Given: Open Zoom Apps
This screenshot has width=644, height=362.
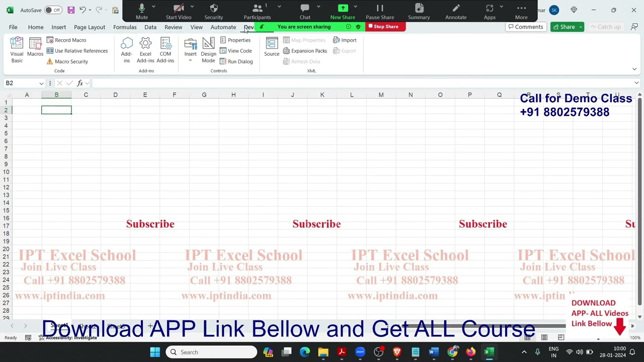Looking at the screenshot, I should [x=490, y=11].
